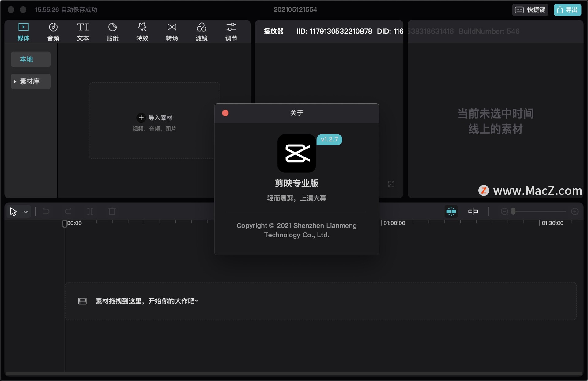Open the pointer tool mode dropdown

point(26,212)
